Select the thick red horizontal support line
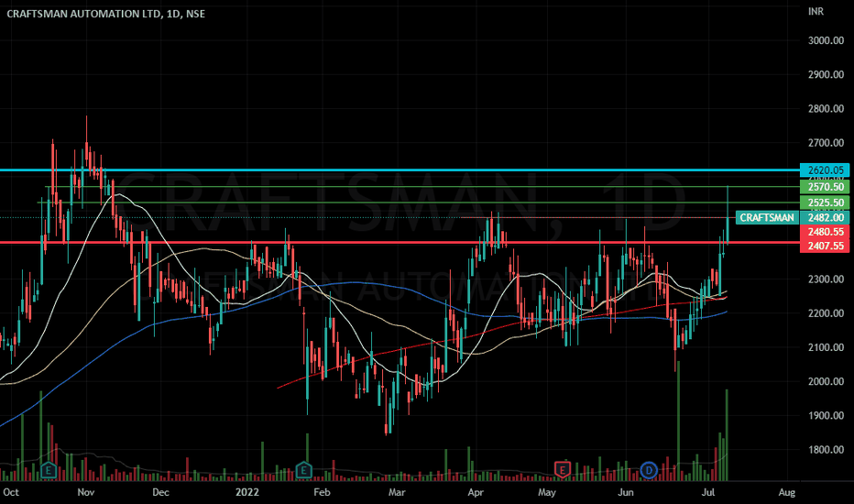This screenshot has width=854, height=504. click(400, 243)
